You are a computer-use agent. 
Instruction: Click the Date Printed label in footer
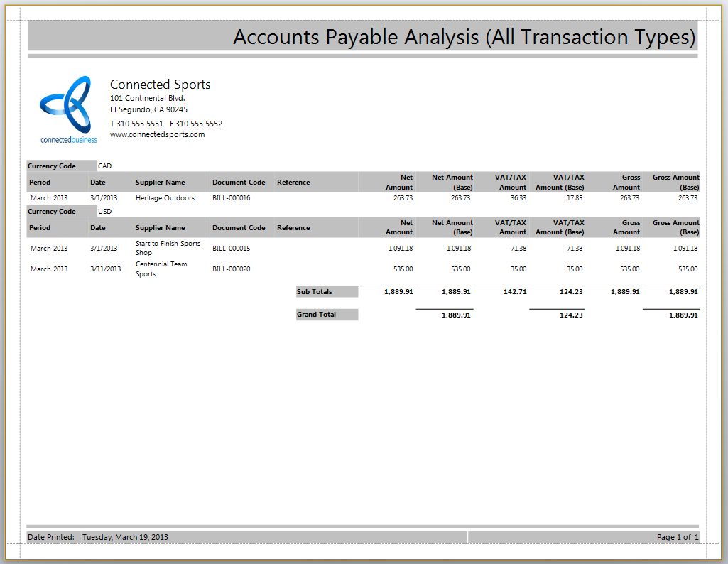[51, 537]
